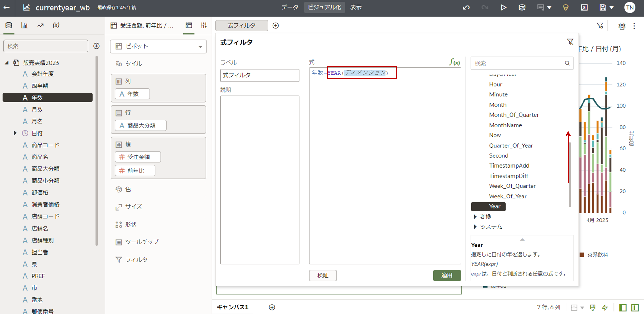Open the ピボット visualization type dropdown

point(158,47)
